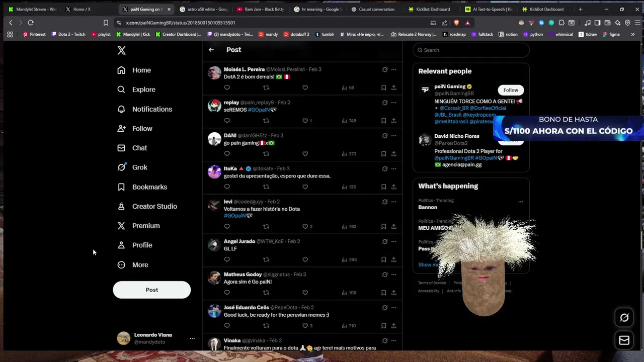Open the Brave Shields icon
The height and width of the screenshot is (362, 644).
pos(456,23)
